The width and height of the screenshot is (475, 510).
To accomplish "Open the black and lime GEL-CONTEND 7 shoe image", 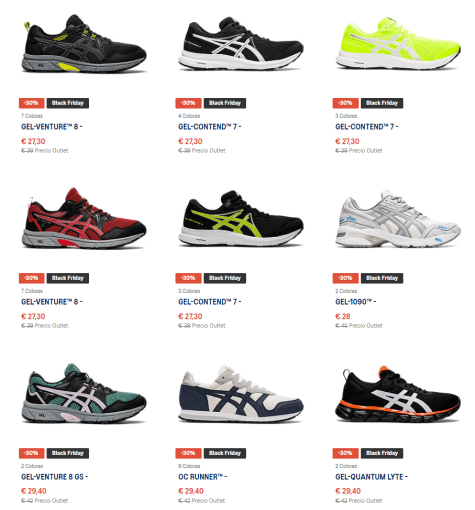I will click(x=241, y=218).
